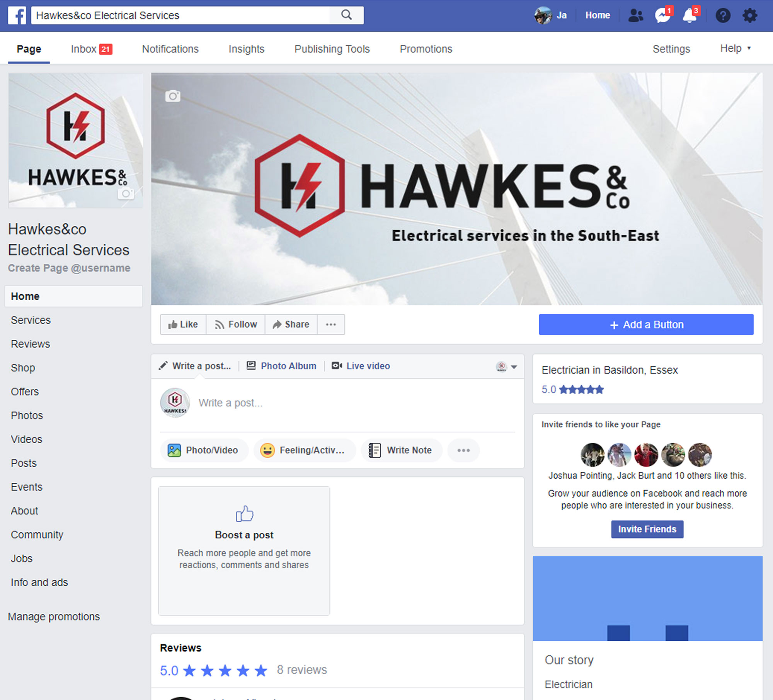Click the pencil icon beside Write a post

coord(163,365)
